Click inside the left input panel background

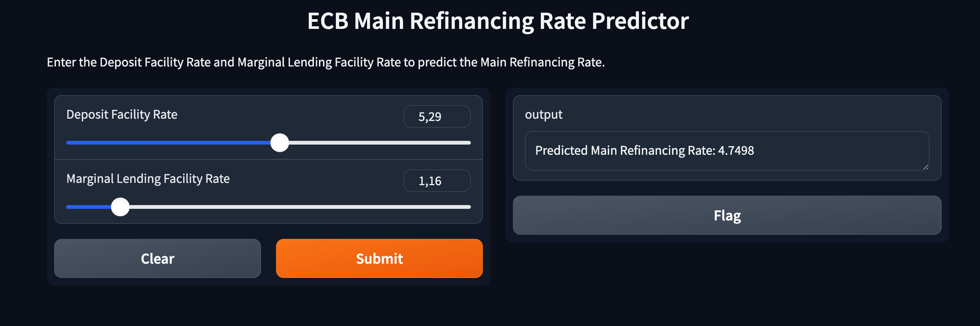click(x=268, y=230)
